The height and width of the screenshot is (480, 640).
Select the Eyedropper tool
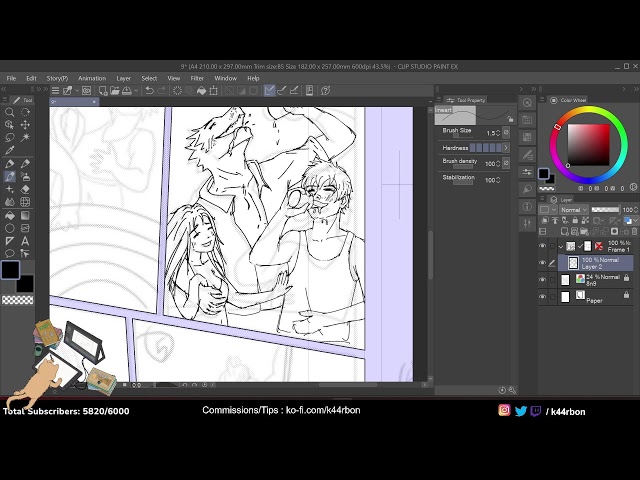click(9, 150)
